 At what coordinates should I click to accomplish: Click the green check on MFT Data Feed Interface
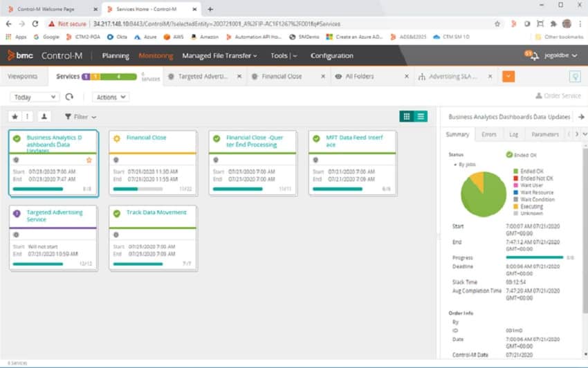[x=317, y=138]
